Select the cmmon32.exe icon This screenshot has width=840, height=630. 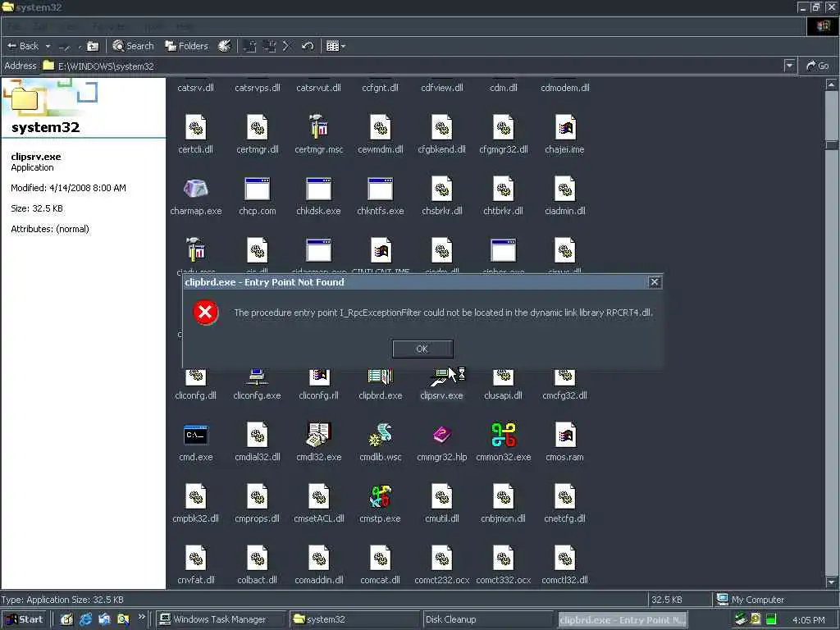(x=504, y=435)
